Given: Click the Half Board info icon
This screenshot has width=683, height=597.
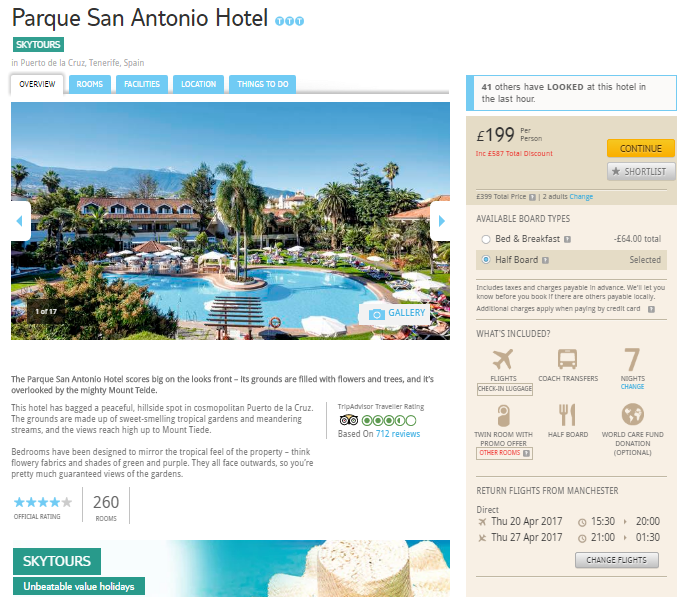Looking at the screenshot, I should coord(545,260).
